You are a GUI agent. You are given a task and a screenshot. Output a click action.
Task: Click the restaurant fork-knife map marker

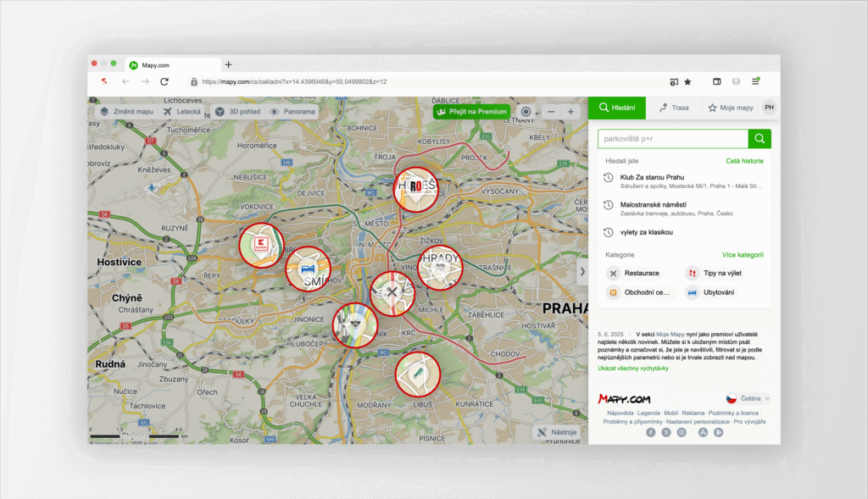pos(392,292)
